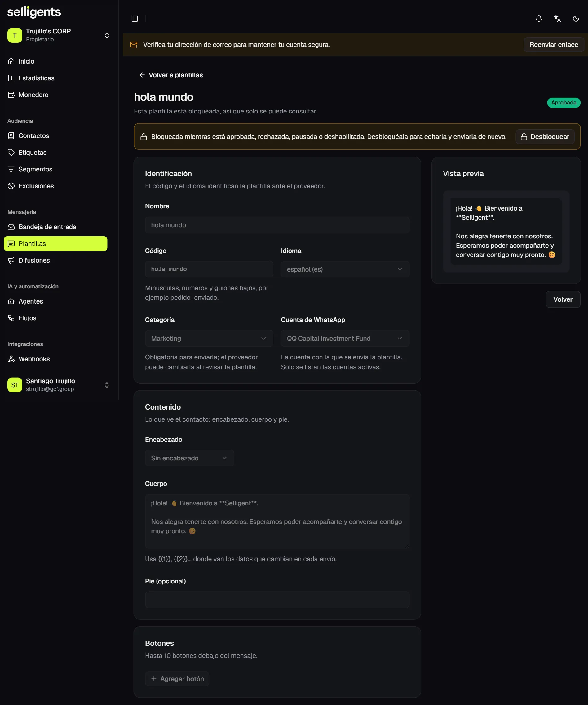
Task: Click the Webhooks icon
Action: [11, 359]
